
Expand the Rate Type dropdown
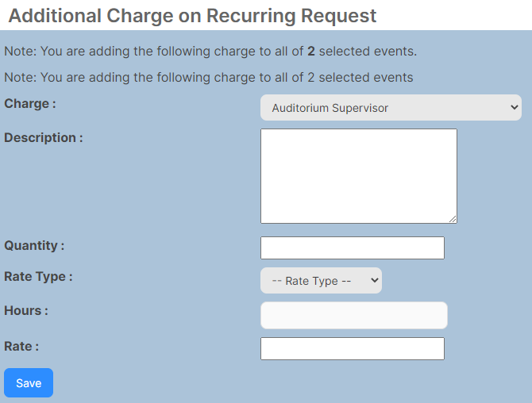(x=321, y=281)
